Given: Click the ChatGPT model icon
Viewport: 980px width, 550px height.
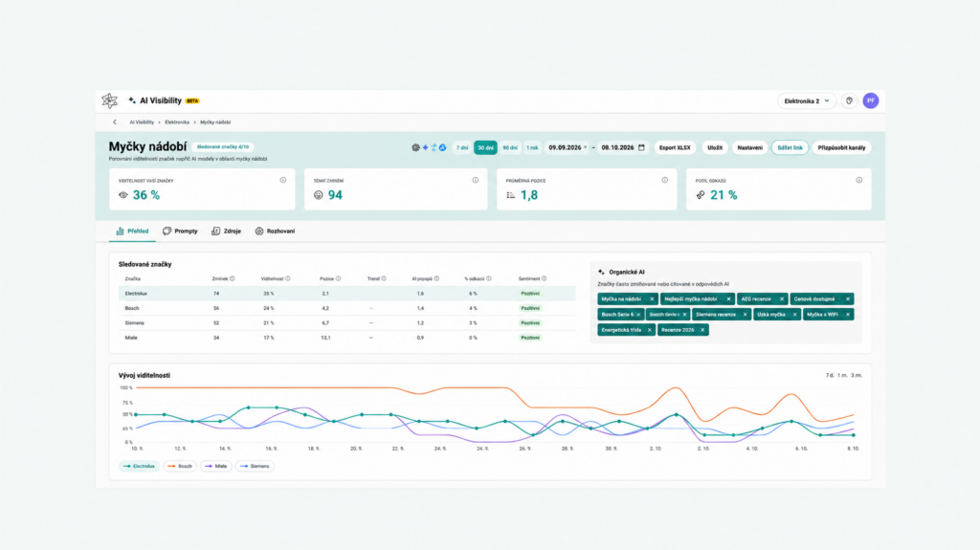Looking at the screenshot, I should (x=415, y=147).
